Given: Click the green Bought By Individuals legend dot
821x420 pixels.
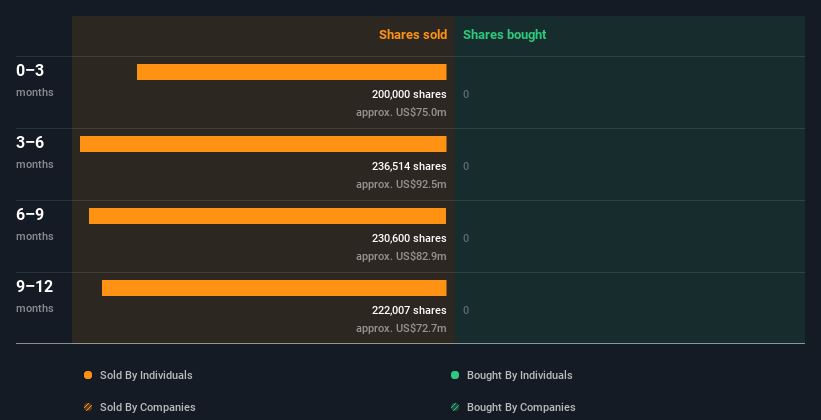Looking at the screenshot, I should (455, 375).
